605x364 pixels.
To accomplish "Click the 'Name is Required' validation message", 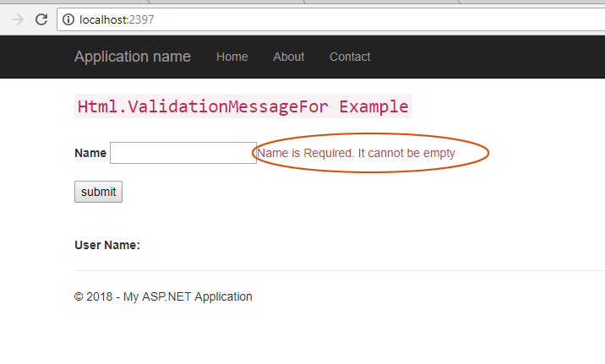I will coord(357,153).
